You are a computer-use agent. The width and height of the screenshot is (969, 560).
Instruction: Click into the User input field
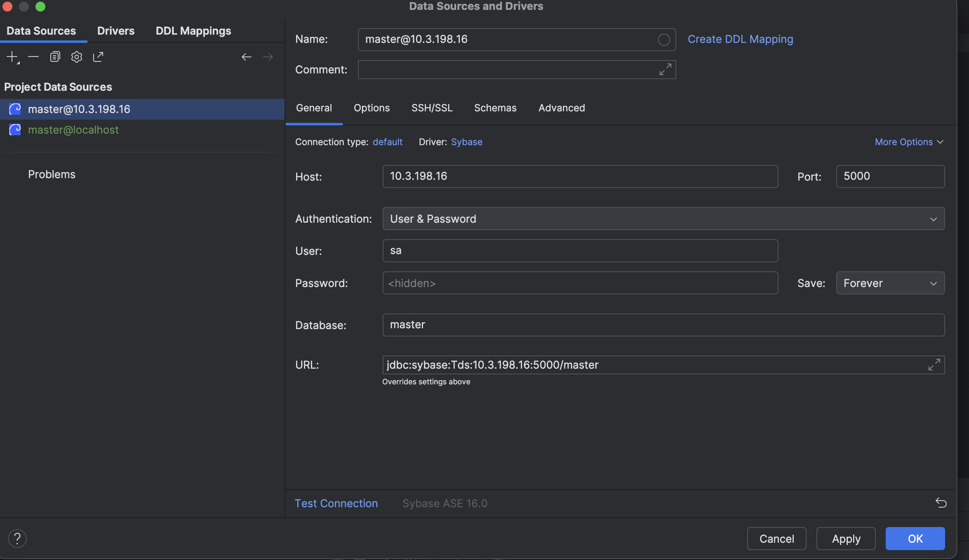580,251
